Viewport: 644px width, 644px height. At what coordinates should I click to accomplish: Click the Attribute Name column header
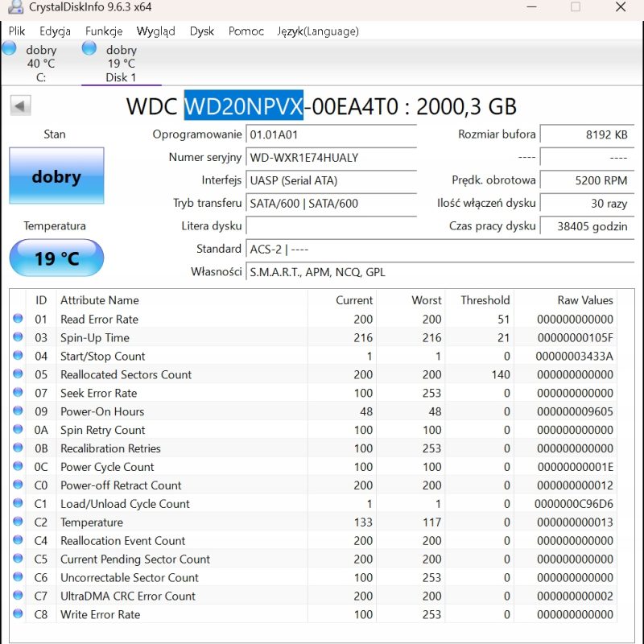100,300
